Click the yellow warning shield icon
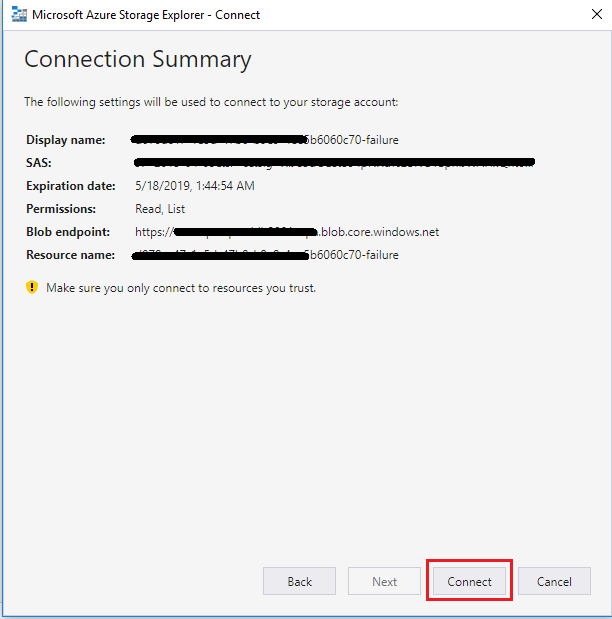The image size is (612, 619). coord(32,287)
